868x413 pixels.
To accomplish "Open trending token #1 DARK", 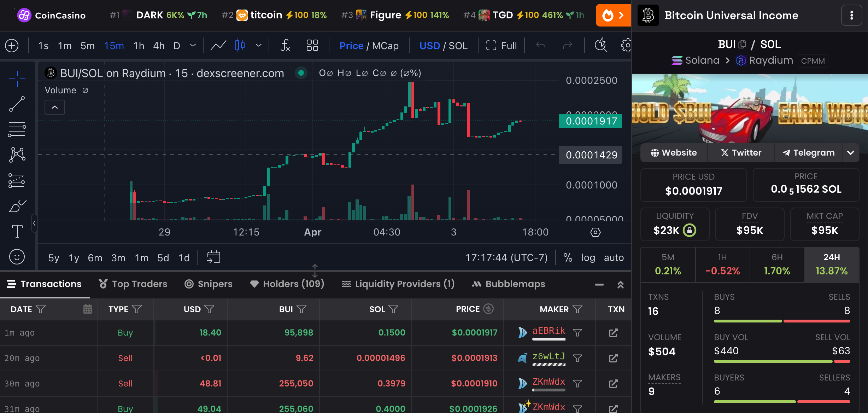I will pos(158,15).
